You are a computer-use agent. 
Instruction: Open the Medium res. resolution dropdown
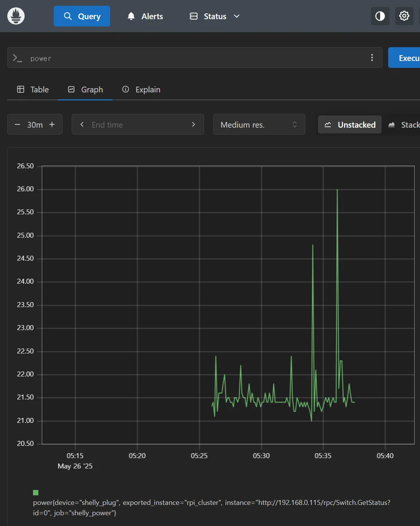tap(259, 125)
